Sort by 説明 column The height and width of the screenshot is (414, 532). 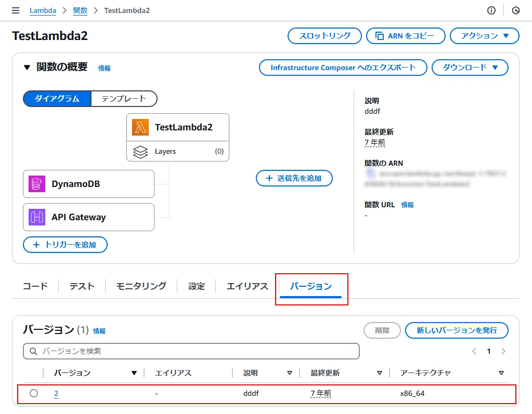[x=290, y=373]
